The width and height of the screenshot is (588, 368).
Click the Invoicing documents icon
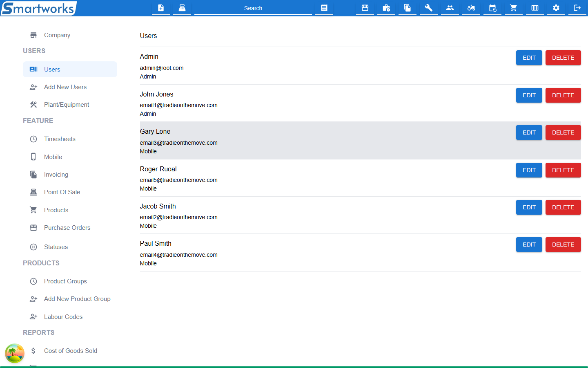[33, 175]
